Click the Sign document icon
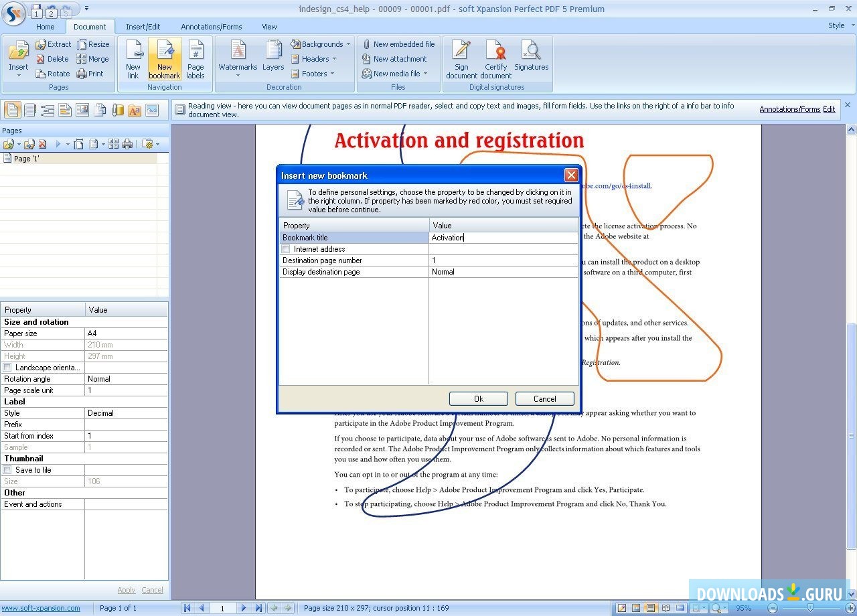This screenshot has height=616, width=857. [x=461, y=59]
